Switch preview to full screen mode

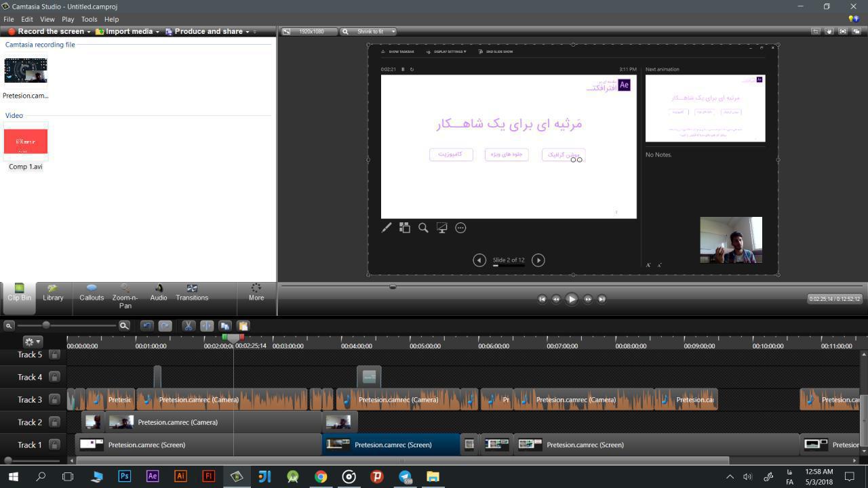pos(843,31)
